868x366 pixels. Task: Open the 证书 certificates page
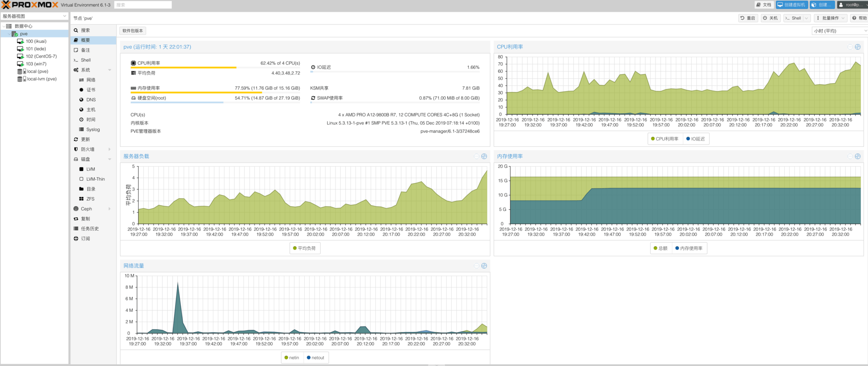(93, 90)
